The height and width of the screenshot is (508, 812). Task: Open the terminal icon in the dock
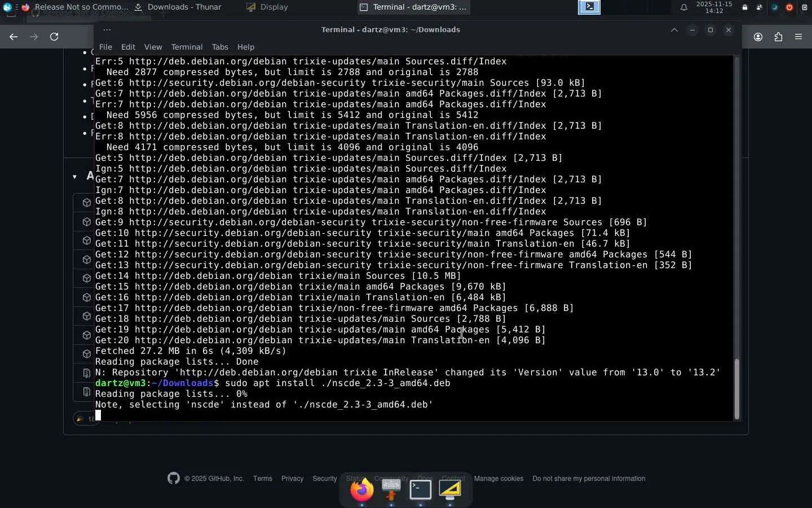coord(421,489)
